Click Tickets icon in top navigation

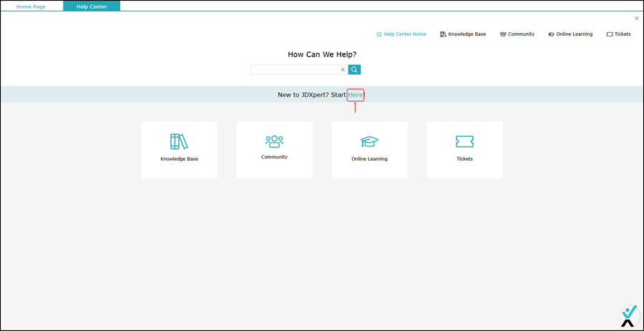[610, 34]
